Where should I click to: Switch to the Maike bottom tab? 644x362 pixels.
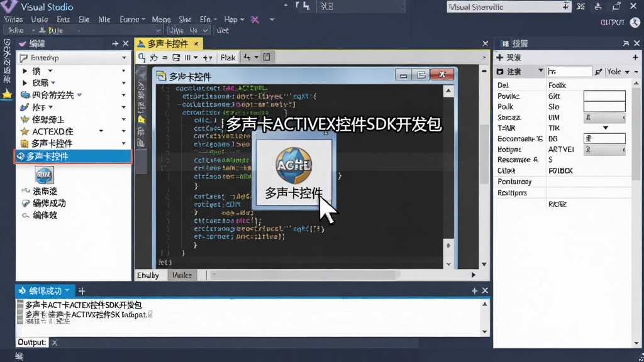click(x=182, y=275)
